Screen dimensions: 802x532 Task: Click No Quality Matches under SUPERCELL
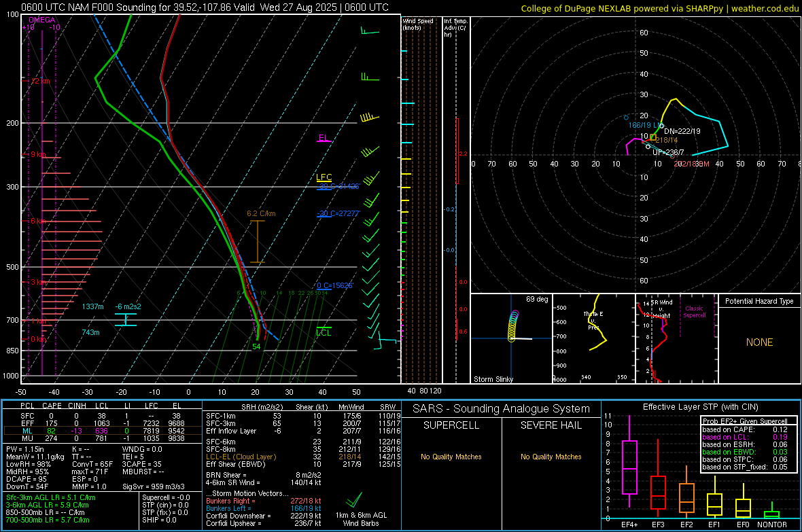(x=451, y=457)
